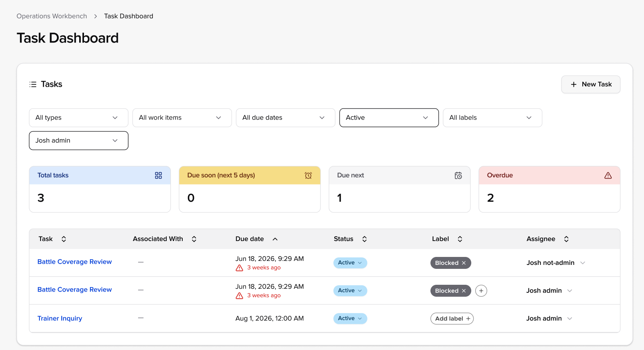The image size is (644, 350).
Task: Click overdue warning icon in second Battle Coverage row
Action: 239,296
